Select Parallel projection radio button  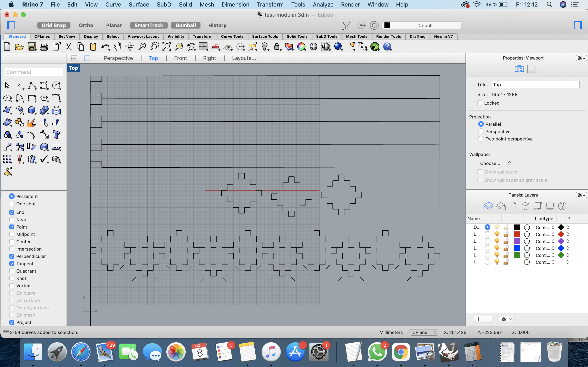[x=480, y=124]
